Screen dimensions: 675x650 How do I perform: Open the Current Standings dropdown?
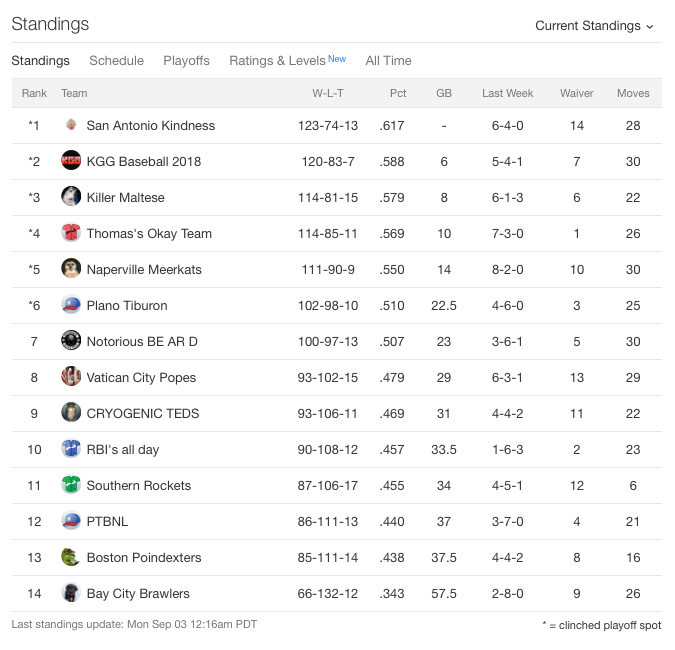tap(594, 26)
